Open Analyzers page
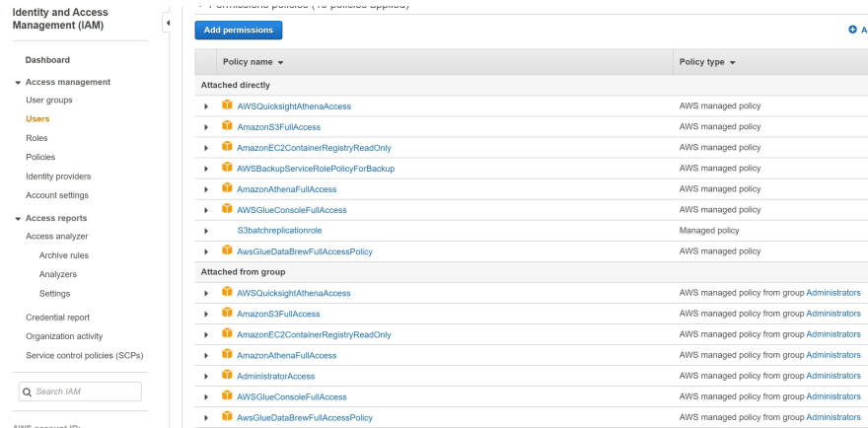This screenshot has height=428, width=868. tap(58, 274)
